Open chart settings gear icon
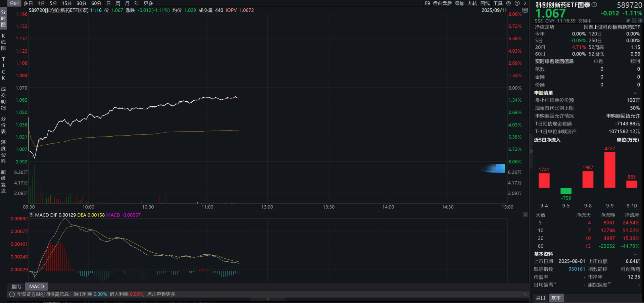The height and width of the screenshot is (303, 644). point(508,3)
